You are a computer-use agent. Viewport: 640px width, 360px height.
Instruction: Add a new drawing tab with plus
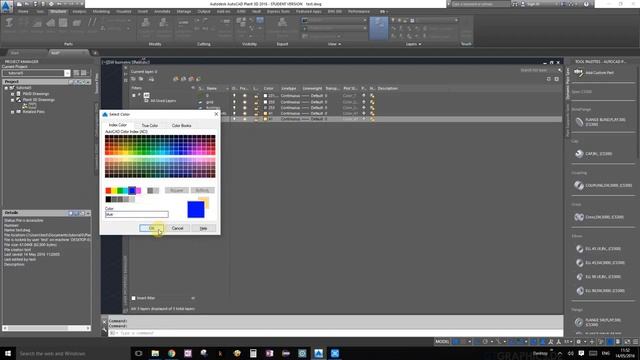[95, 53]
